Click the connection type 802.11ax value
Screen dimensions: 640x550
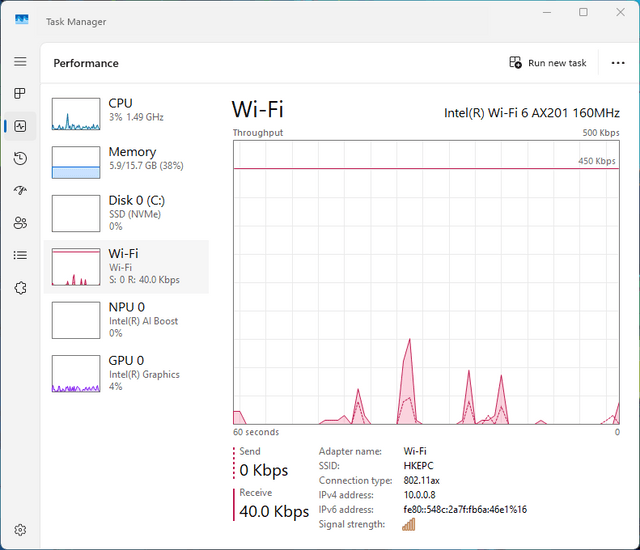click(422, 480)
